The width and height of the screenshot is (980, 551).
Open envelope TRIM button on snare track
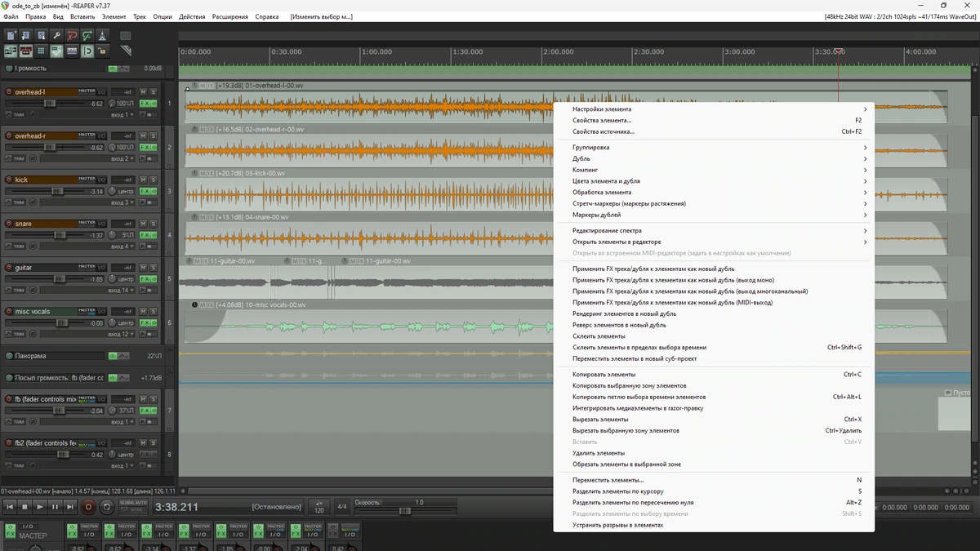tap(16, 247)
